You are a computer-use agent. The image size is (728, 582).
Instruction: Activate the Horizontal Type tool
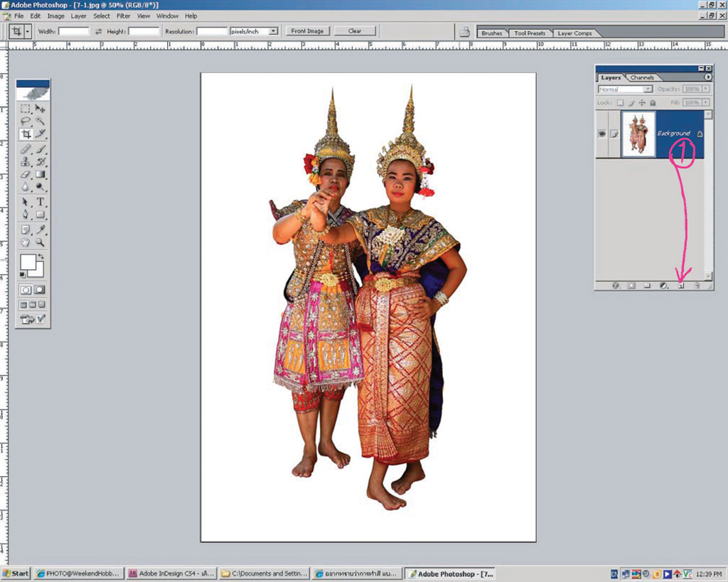tap(41, 202)
